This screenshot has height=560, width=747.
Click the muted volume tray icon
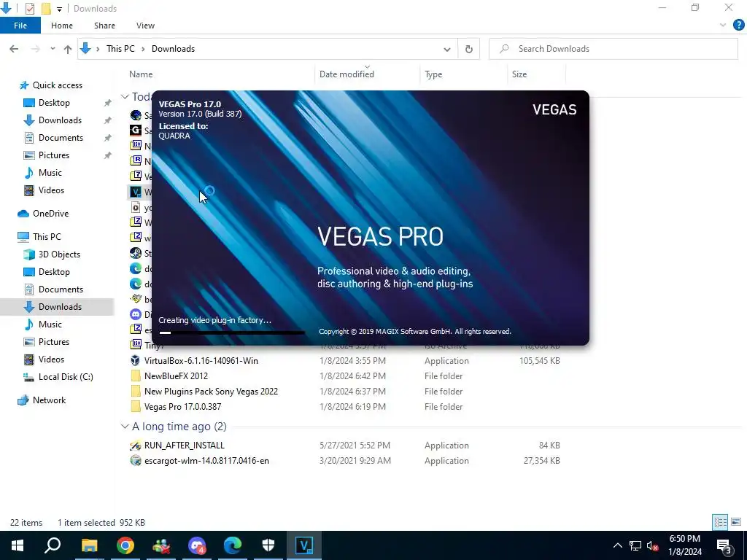(652, 545)
